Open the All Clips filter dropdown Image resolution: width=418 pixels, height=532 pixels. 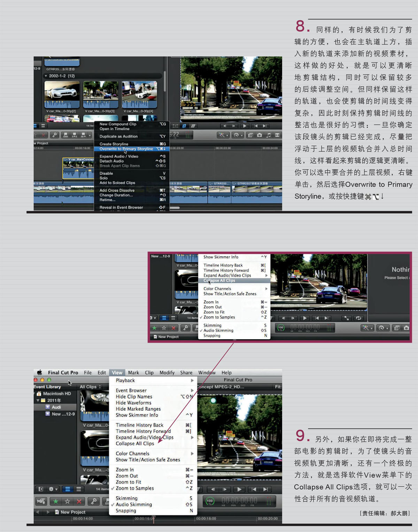point(90,387)
